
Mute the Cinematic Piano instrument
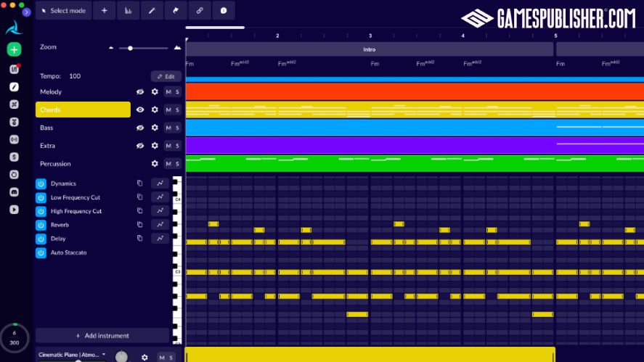162,358
